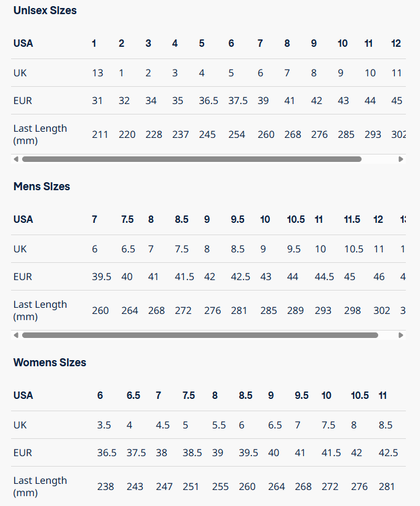The height and width of the screenshot is (506, 420).
Task: Click the right arrow of Unisex sizes scrollbar
Action: coord(401,159)
